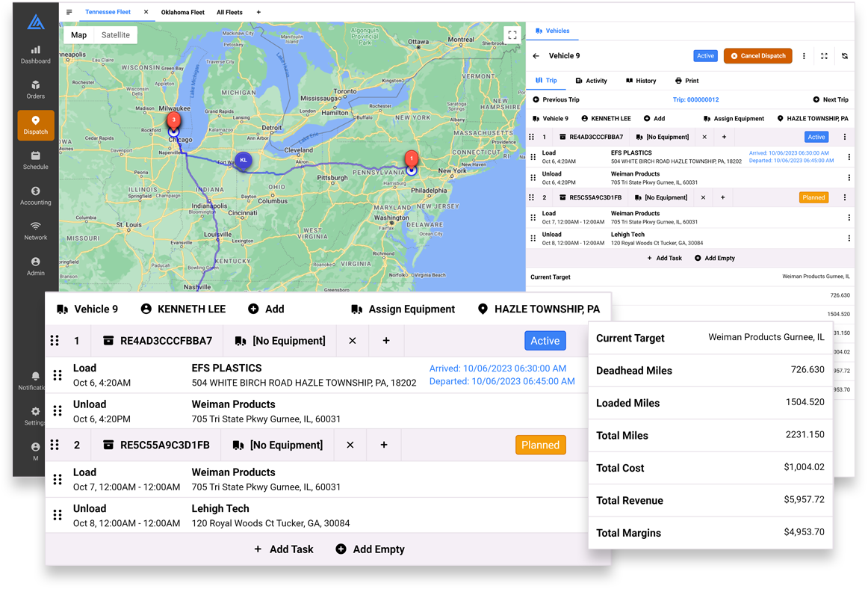This screenshot has width=868, height=589.
Task: Click order ID RE4AD3CCCFBBA7 in enlarged view
Action: 166,341
